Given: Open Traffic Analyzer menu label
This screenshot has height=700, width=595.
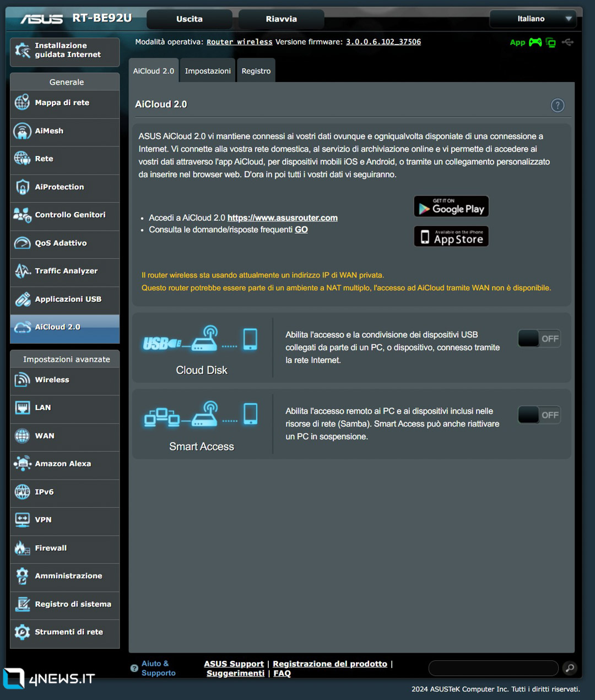Looking at the screenshot, I should (x=66, y=271).
